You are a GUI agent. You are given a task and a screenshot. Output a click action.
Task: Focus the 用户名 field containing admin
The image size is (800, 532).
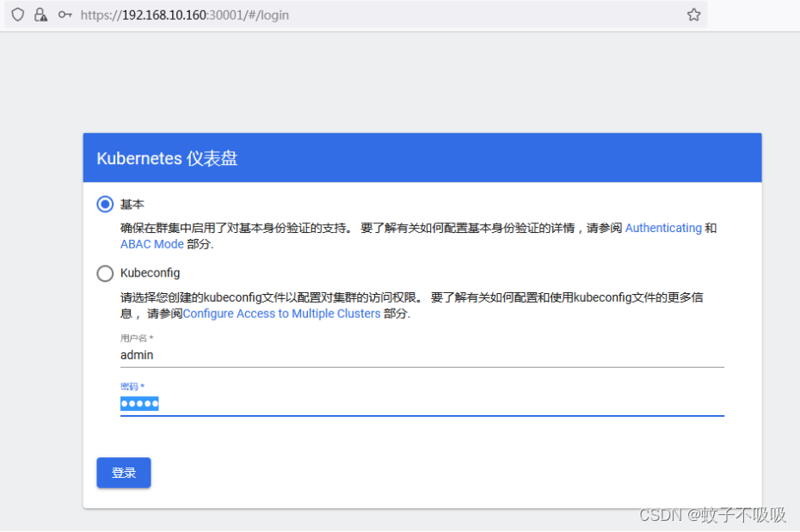click(x=422, y=355)
